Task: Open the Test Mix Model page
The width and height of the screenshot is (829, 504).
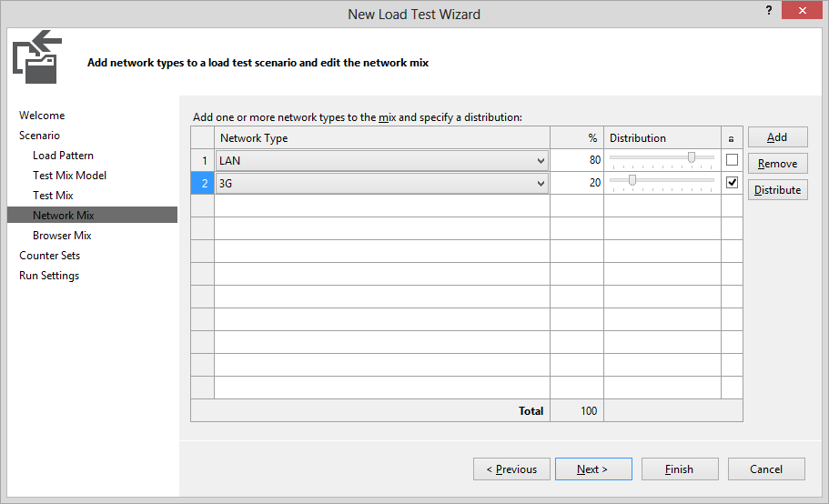Action: 69,176
